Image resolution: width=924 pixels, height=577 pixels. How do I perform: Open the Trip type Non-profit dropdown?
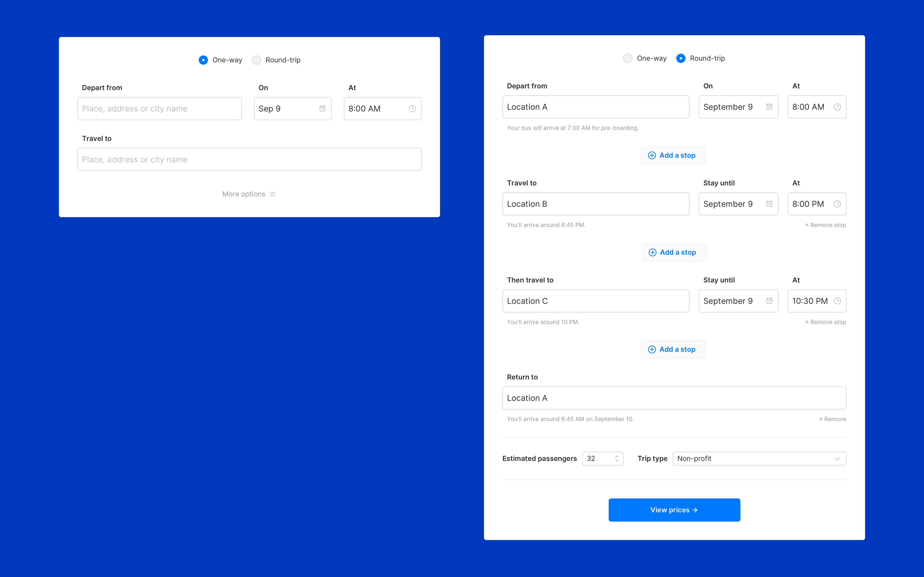pyautogui.click(x=759, y=459)
